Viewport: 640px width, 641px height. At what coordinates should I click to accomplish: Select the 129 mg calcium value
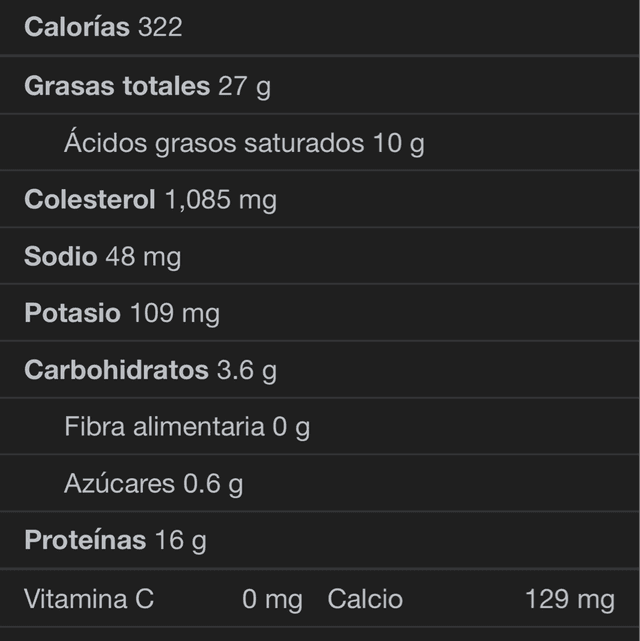569,599
